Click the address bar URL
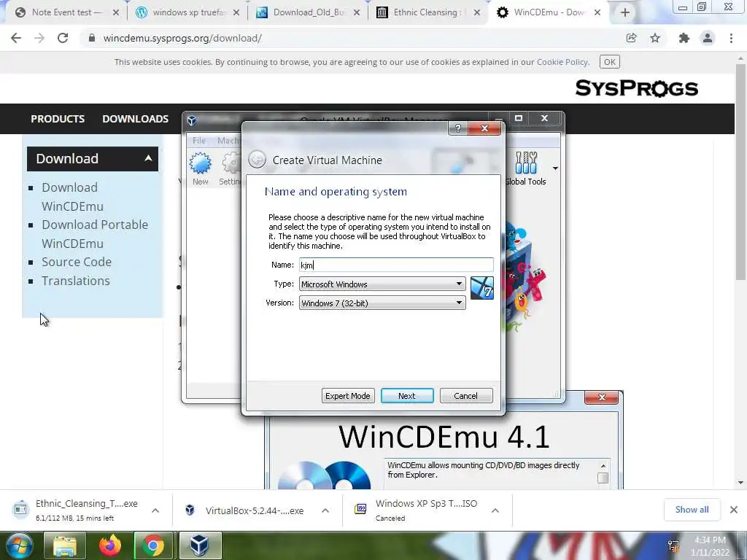747x560 pixels. point(182,38)
